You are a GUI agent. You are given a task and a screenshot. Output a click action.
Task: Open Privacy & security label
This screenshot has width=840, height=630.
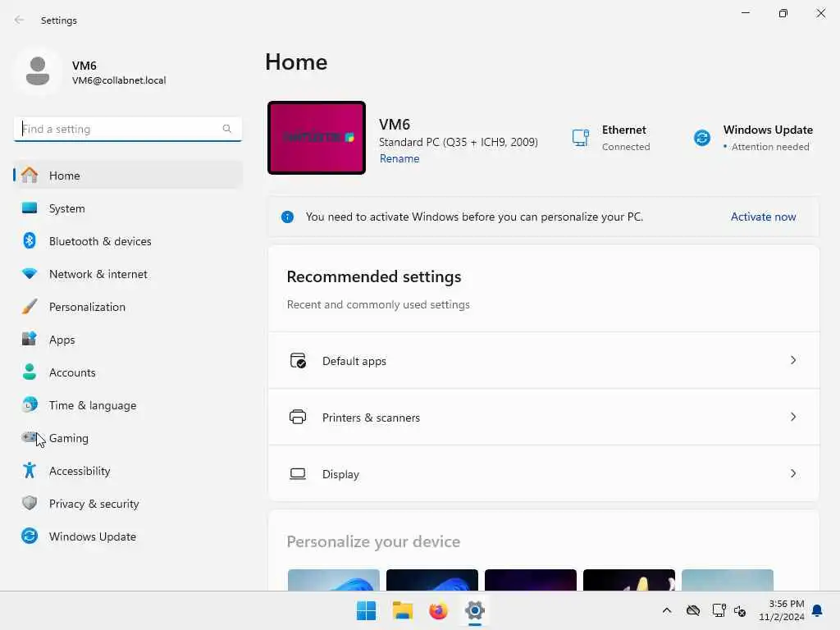click(94, 504)
